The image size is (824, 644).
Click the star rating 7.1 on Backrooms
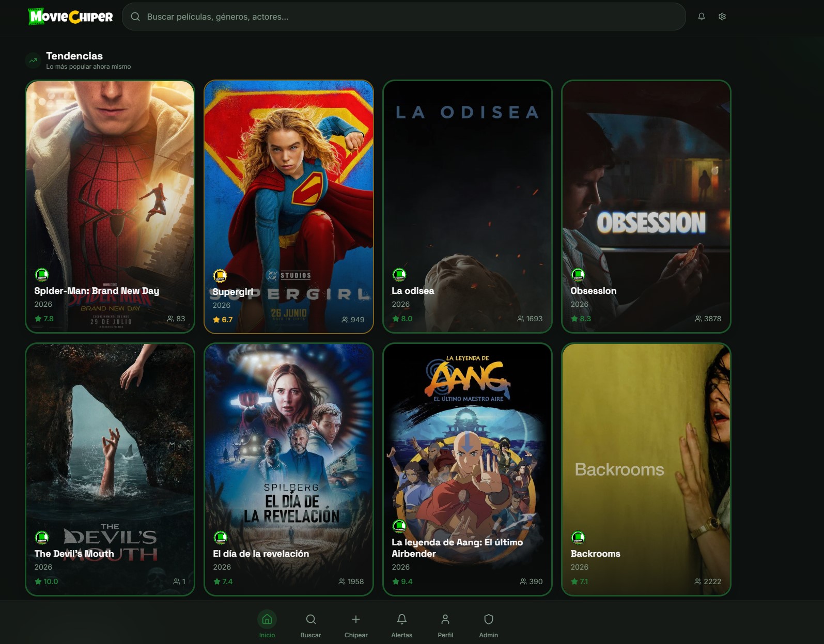(580, 582)
